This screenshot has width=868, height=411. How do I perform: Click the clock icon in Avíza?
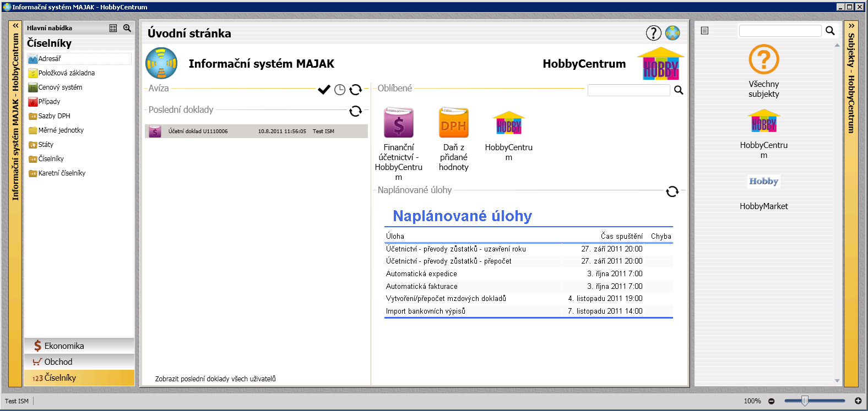[x=340, y=90]
